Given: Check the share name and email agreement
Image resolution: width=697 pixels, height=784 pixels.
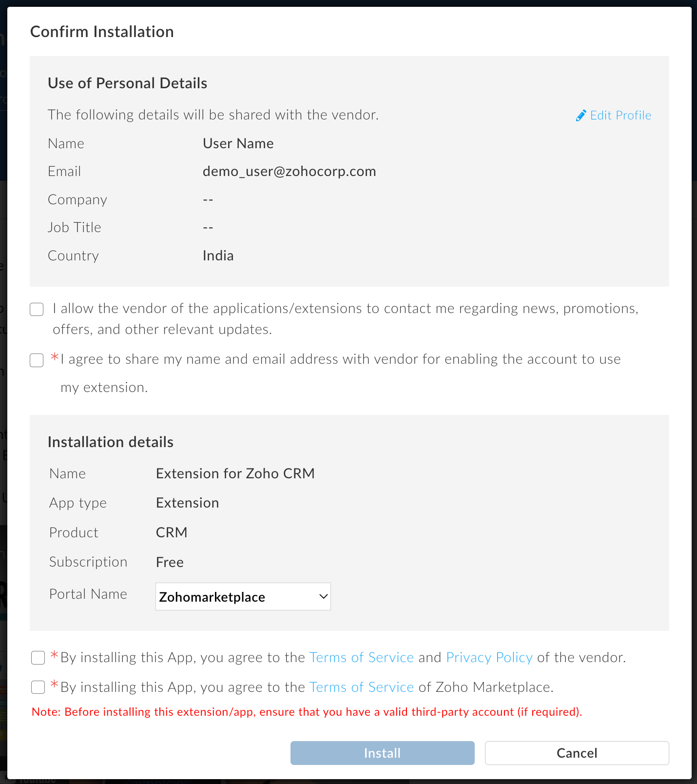Looking at the screenshot, I should [37, 360].
